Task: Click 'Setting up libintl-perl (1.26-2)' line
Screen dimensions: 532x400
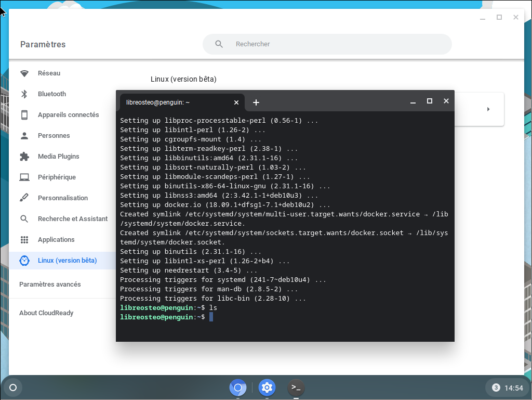Action: [x=192, y=130]
